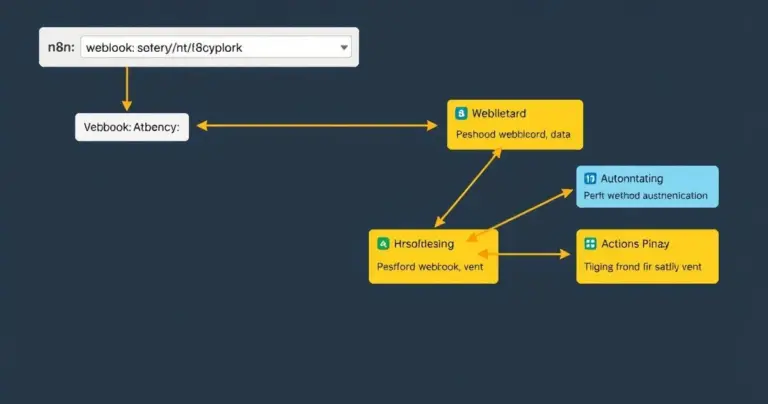Click the 'Autonntating' node title
The height and width of the screenshot is (404, 768).
pos(632,178)
